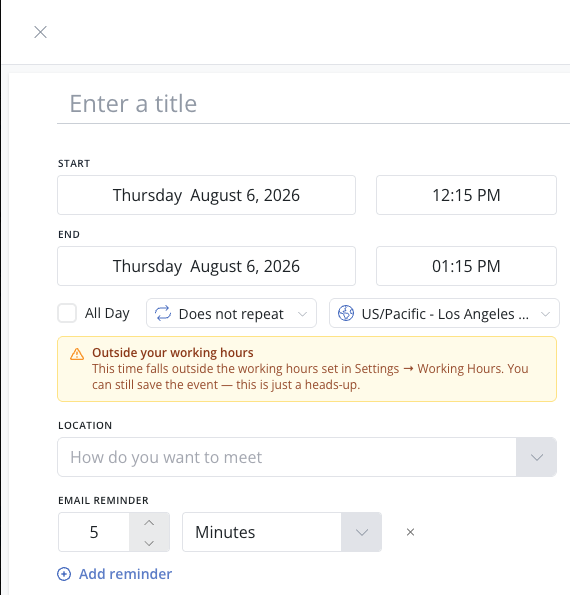The image size is (570, 595).
Task: Click the Add reminder link
Action: [125, 574]
